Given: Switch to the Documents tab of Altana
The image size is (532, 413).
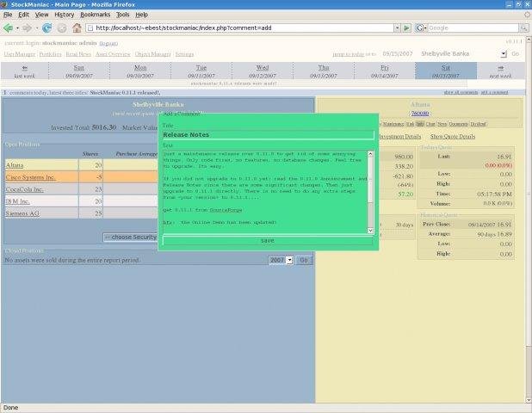Looking at the screenshot, I should click(x=458, y=124).
